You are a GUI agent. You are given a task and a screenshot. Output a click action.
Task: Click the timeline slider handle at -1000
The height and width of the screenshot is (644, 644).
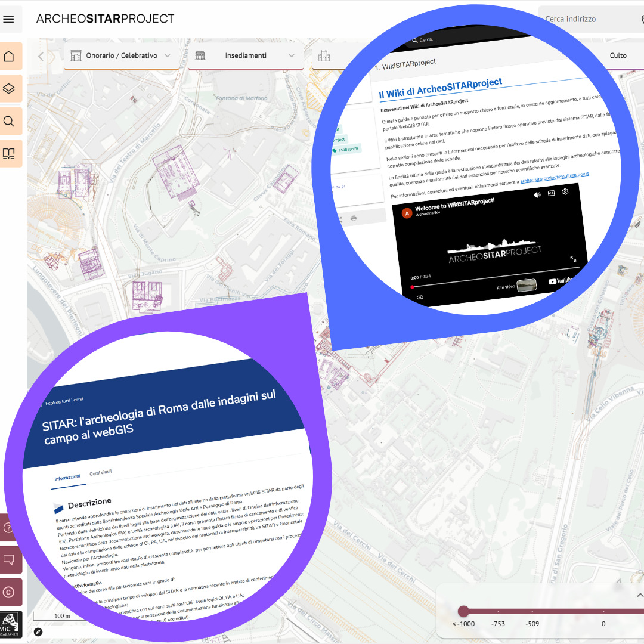click(x=463, y=611)
